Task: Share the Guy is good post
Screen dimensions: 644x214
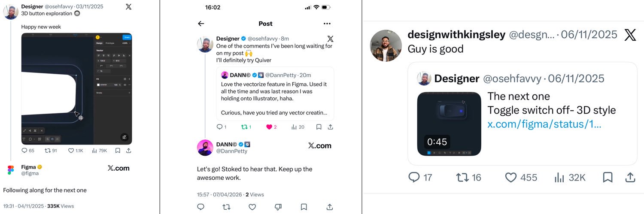Action: coord(630,177)
